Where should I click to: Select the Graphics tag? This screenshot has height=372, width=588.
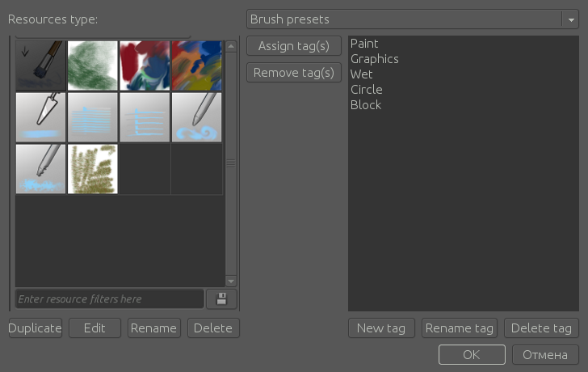point(374,59)
